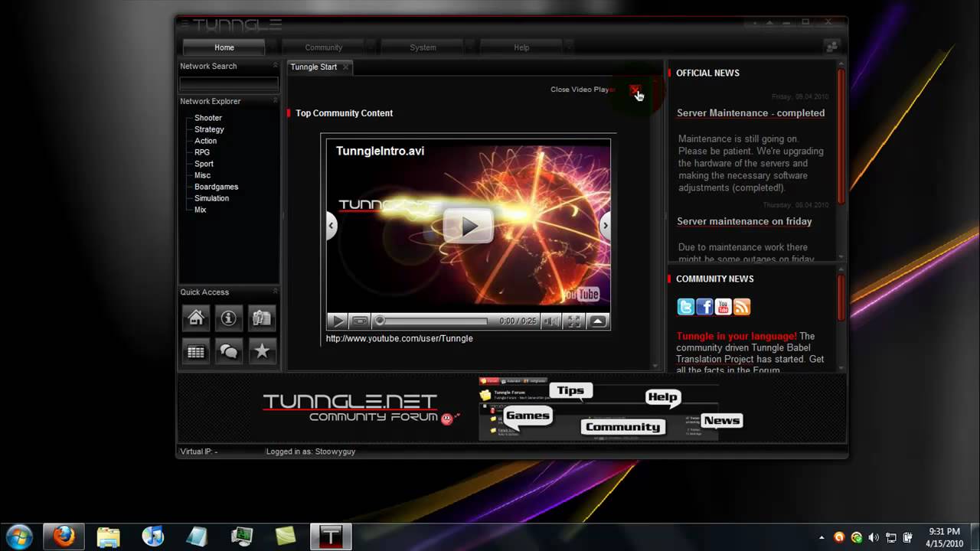
Task: Open the video player pop-up menu arrow
Action: point(598,321)
